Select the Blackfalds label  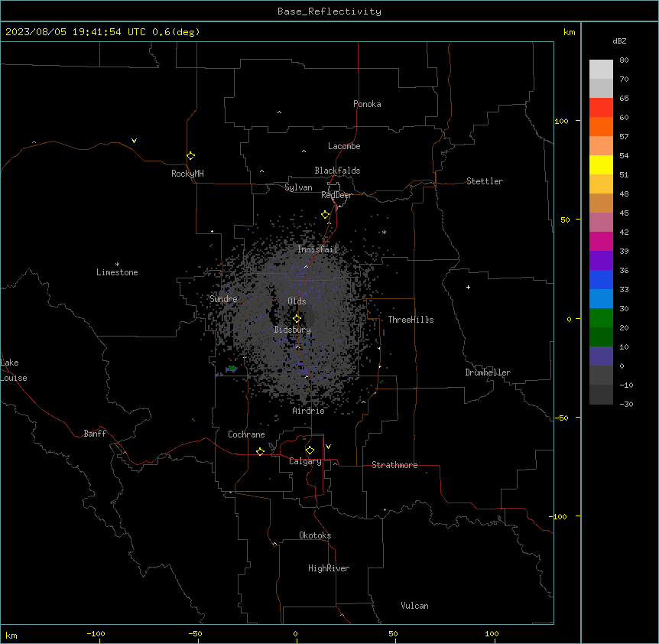click(337, 171)
